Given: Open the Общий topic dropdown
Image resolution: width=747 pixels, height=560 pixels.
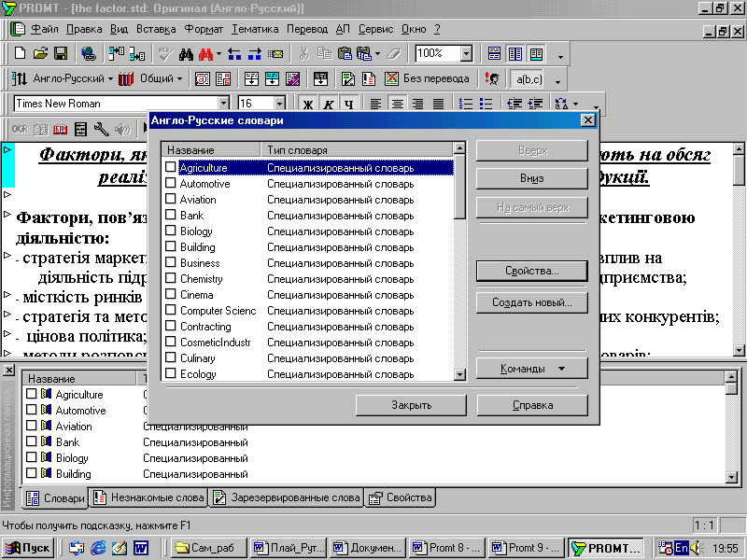Looking at the screenshot, I should pyautogui.click(x=179, y=78).
